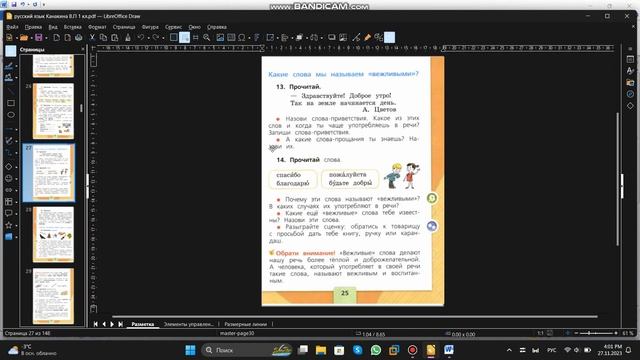The width and height of the screenshot is (640, 360).
Task: Switch to the Размерные линии layer tab
Action: (245, 324)
